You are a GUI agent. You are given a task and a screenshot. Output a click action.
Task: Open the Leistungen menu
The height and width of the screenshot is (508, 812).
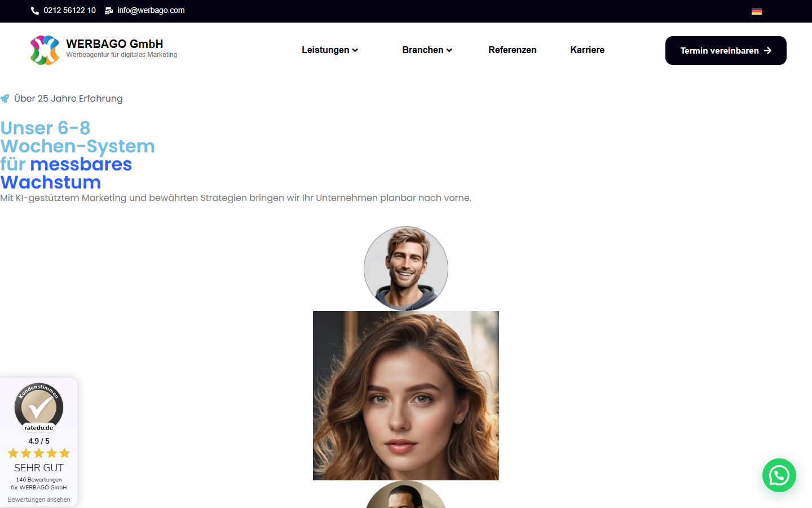click(325, 50)
